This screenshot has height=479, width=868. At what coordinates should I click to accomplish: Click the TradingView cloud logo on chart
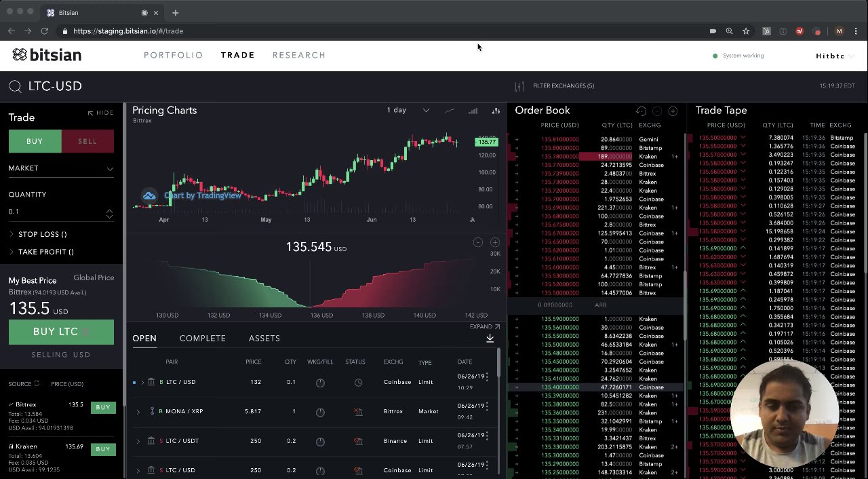pyautogui.click(x=149, y=195)
